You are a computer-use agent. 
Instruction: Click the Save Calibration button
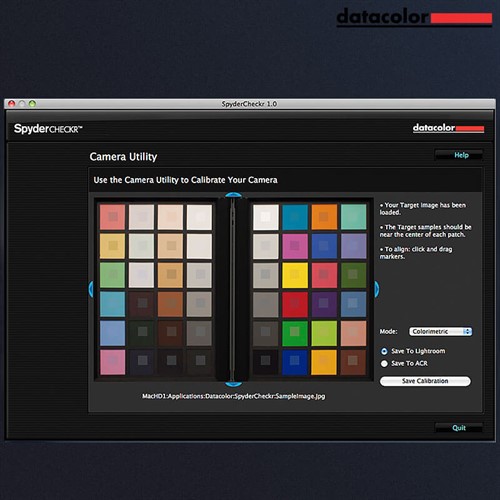425,381
